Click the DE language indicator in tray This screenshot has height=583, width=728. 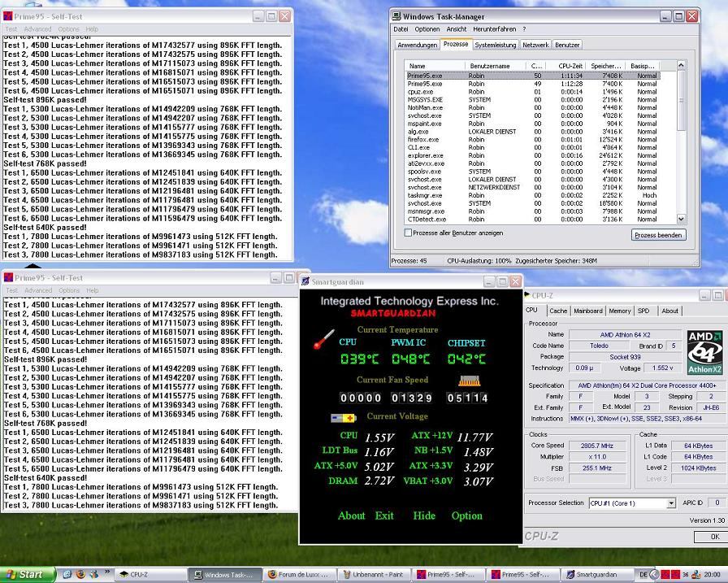643,575
